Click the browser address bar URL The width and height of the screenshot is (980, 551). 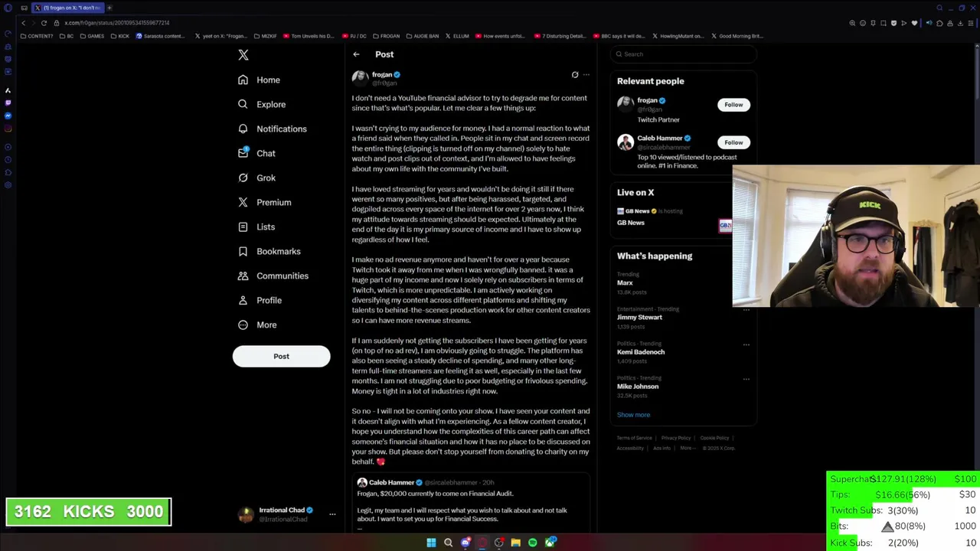[116, 23]
